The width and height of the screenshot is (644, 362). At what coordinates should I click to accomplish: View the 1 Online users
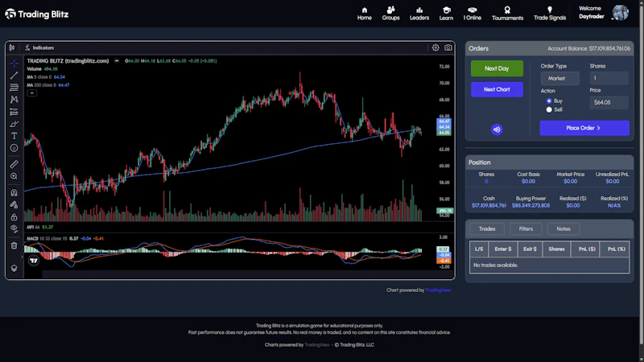[473, 14]
